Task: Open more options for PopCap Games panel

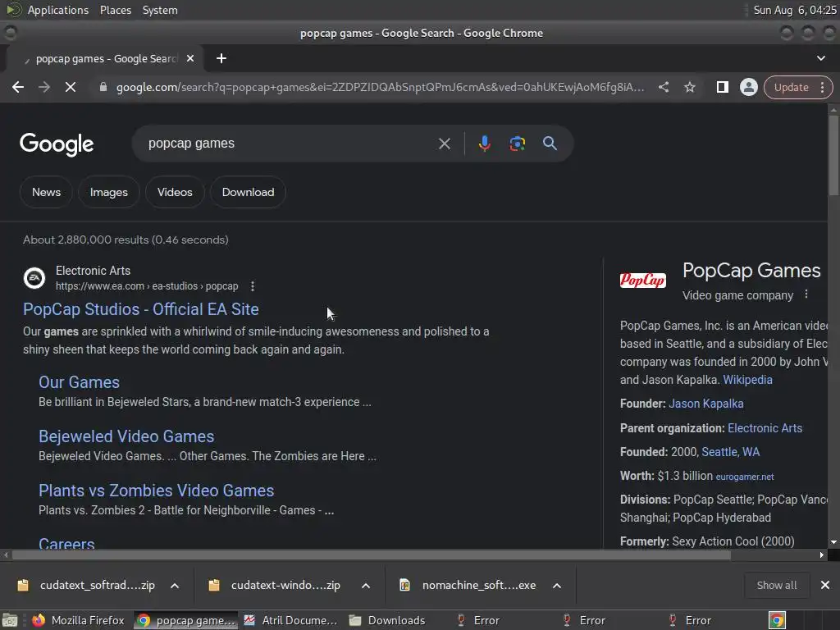Action: coord(806,294)
